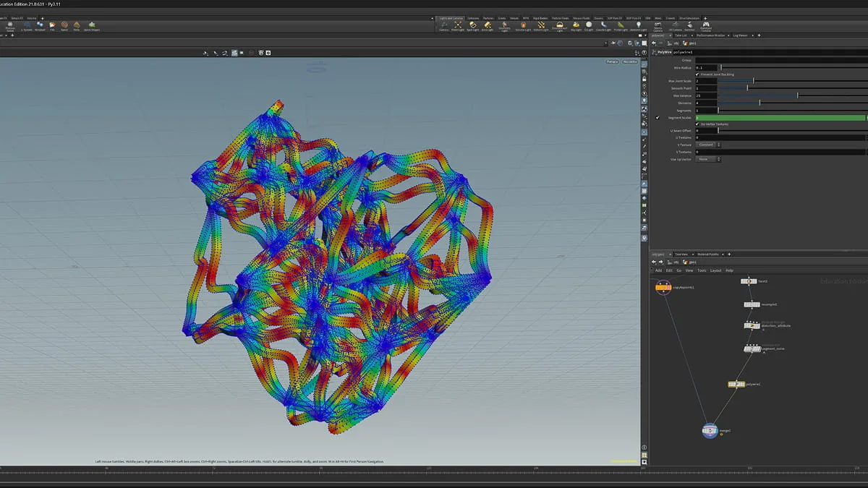The image size is (868, 488).
Task: Open the Material Palette tab
Action: 708,254
